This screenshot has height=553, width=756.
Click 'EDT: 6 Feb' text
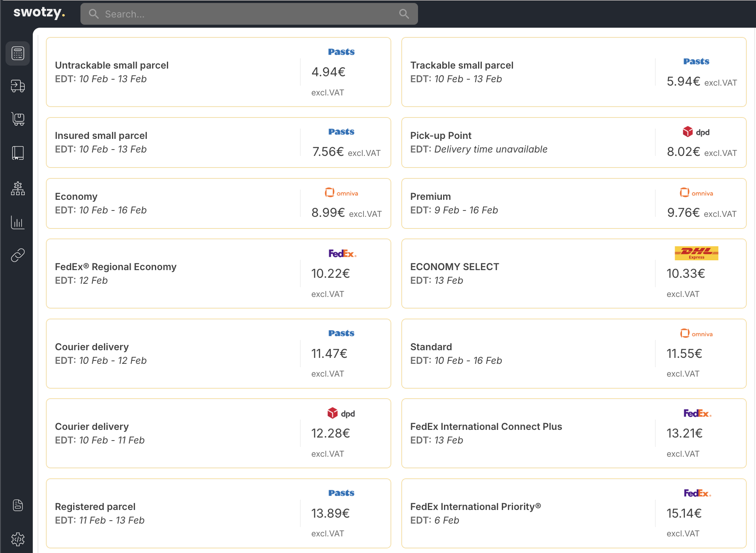point(435,520)
